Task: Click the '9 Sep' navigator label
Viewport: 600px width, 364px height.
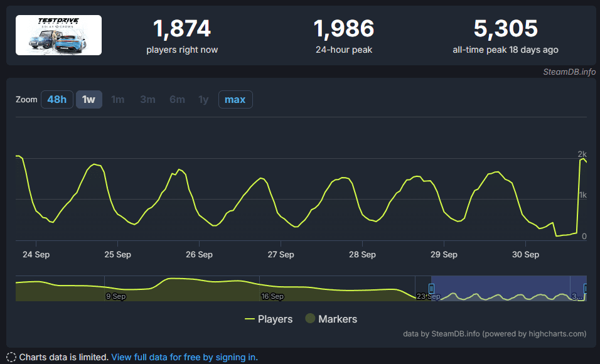Action: pos(116,296)
